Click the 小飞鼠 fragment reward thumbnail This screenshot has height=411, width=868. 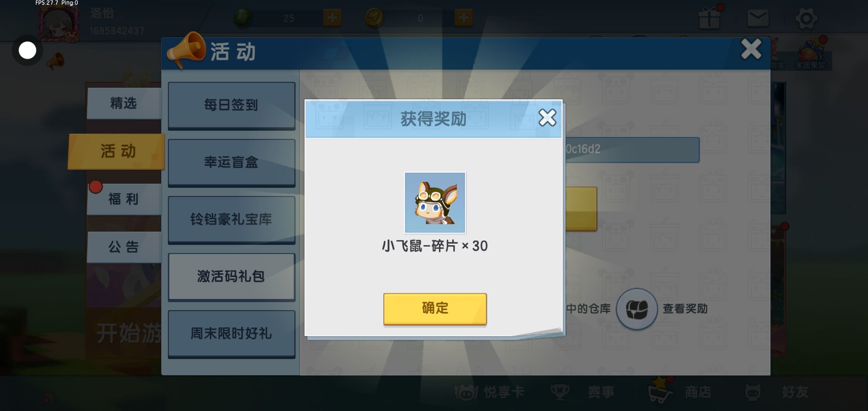point(435,202)
